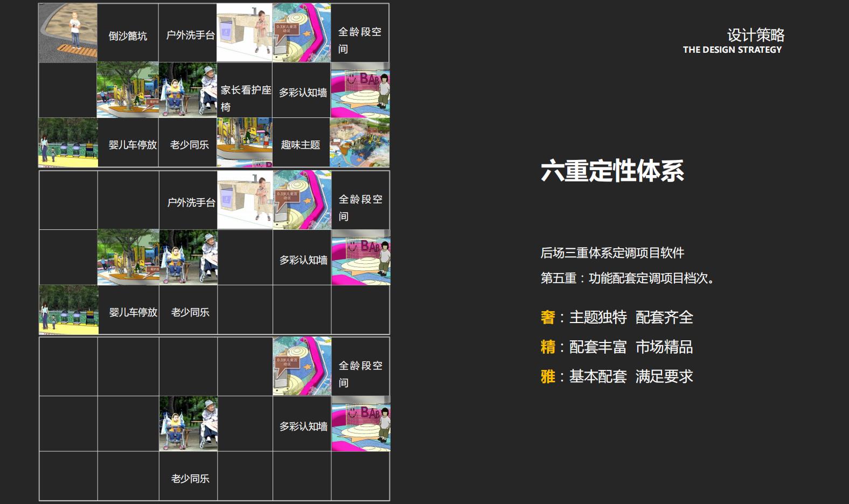Screen dimensions: 849x504
Task: Click stroller parking thumbnail in top grid
Action: coord(68,142)
